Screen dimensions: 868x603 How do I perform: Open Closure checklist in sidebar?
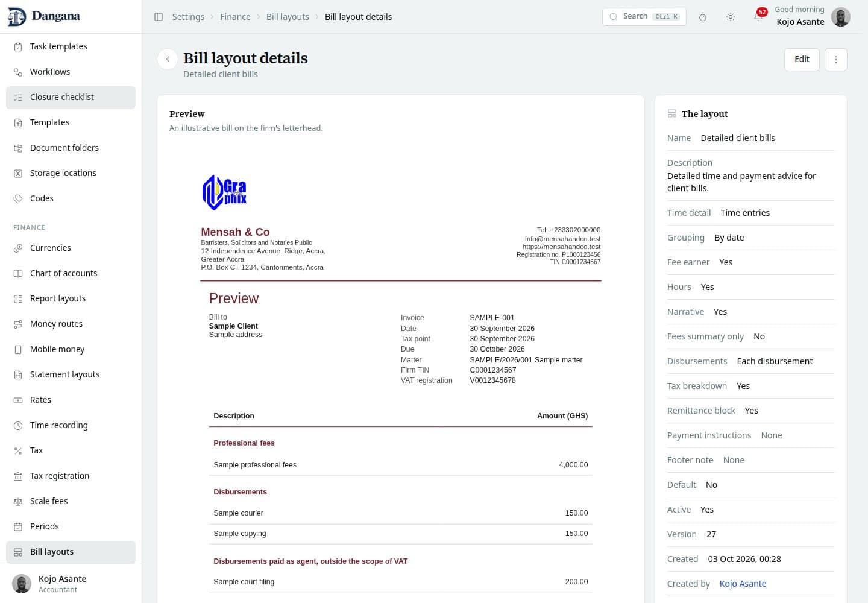point(71,97)
